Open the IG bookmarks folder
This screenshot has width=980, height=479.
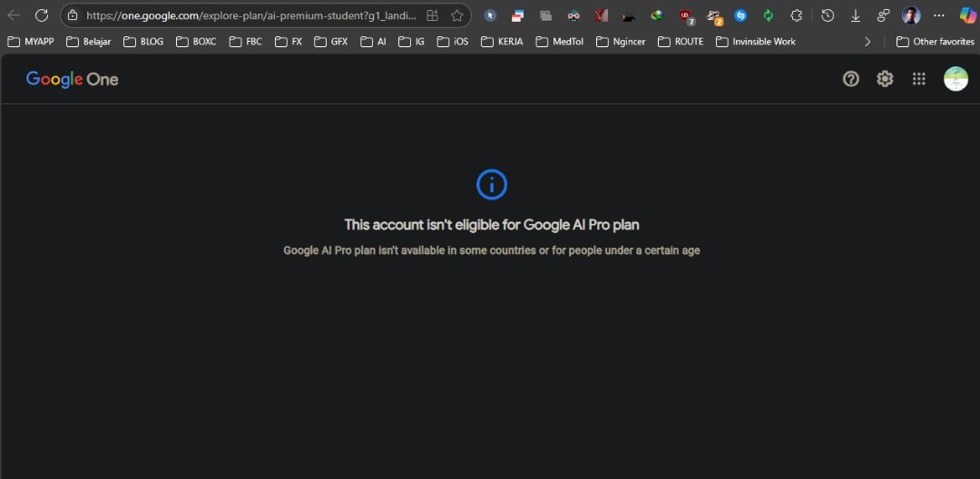coord(412,41)
